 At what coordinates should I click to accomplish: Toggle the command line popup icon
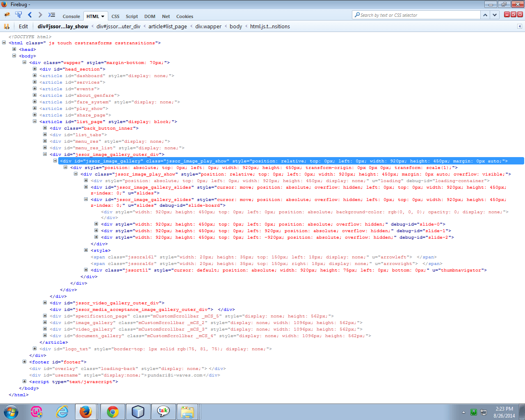pyautogui.click(x=52, y=15)
